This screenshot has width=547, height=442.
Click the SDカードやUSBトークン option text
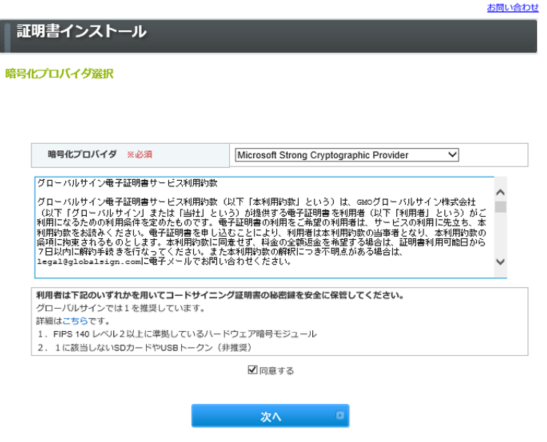point(145,347)
